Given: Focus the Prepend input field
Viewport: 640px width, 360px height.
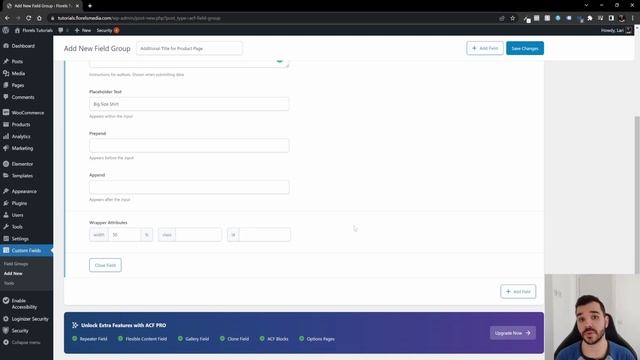Looking at the screenshot, I should click(189, 146).
